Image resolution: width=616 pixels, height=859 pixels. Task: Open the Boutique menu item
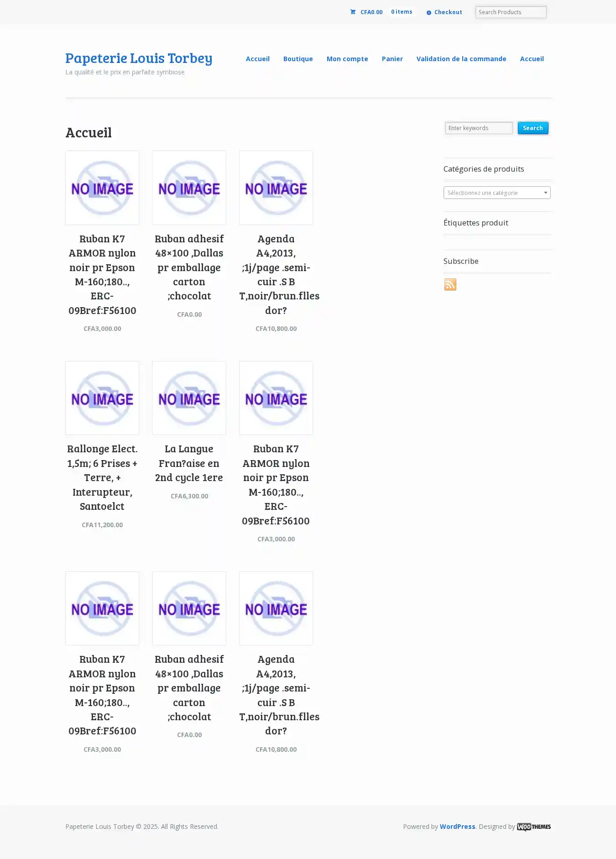click(298, 59)
